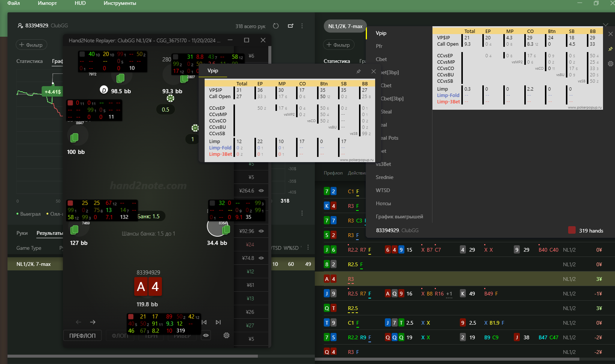615x364 pixels.
Task: Click the red marker on the 127 bb player's HUD
Action: [x=70, y=203]
